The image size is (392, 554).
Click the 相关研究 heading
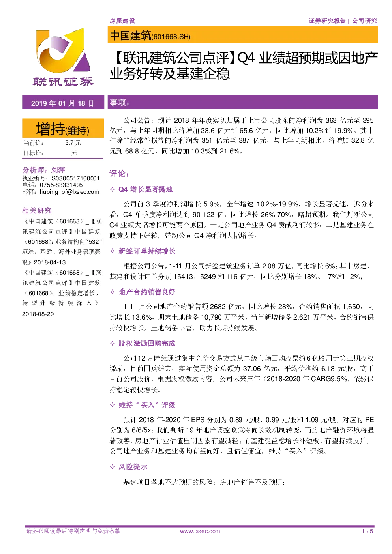pos(37,211)
